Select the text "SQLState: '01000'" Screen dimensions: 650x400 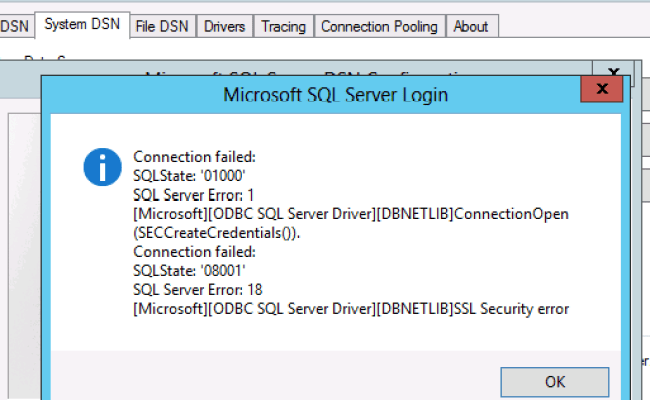point(189,176)
